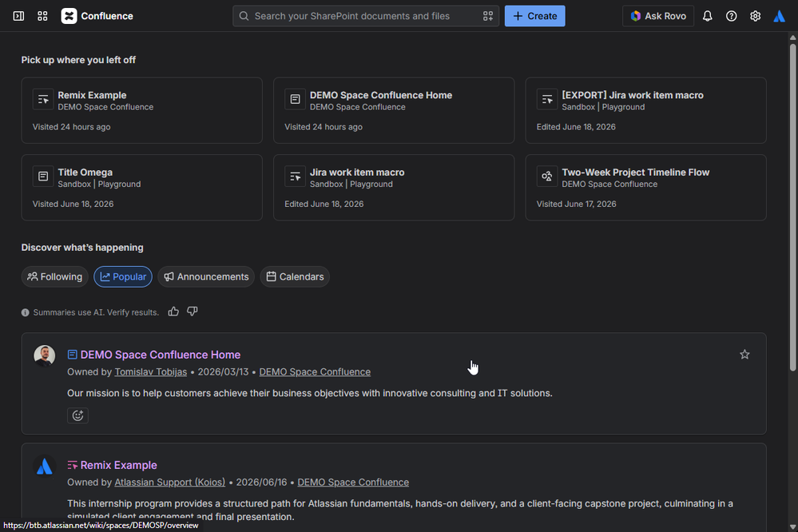798x532 pixels.
Task: Click the scrollbar up arrow
Action: click(792, 38)
